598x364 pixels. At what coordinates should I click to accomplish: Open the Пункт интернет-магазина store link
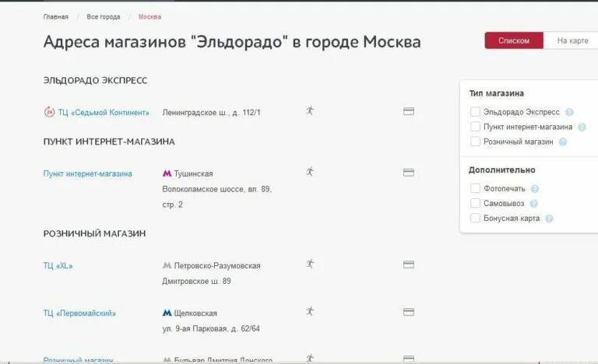[88, 173]
